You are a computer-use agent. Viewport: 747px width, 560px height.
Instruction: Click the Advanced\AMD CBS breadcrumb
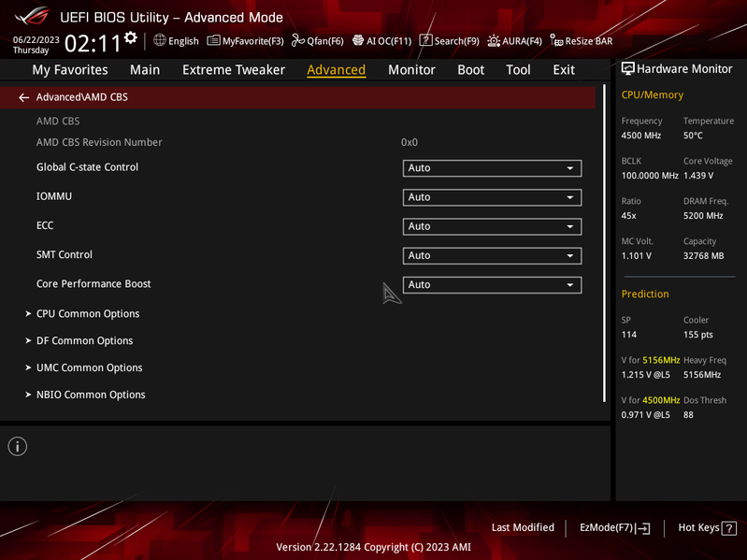(82, 97)
